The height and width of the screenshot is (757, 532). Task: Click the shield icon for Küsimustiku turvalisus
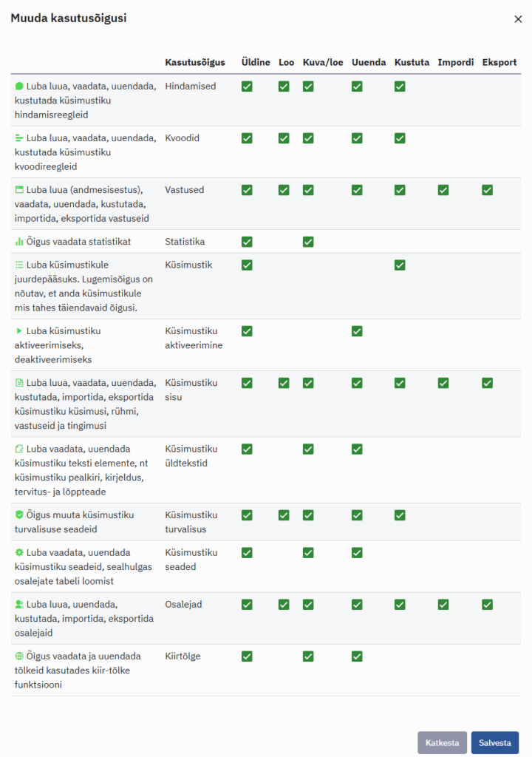click(19, 515)
